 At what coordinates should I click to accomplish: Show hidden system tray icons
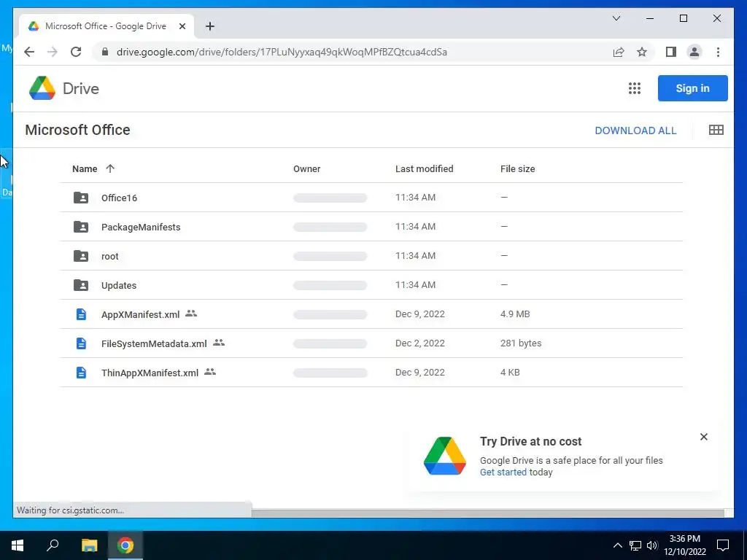[x=617, y=545]
